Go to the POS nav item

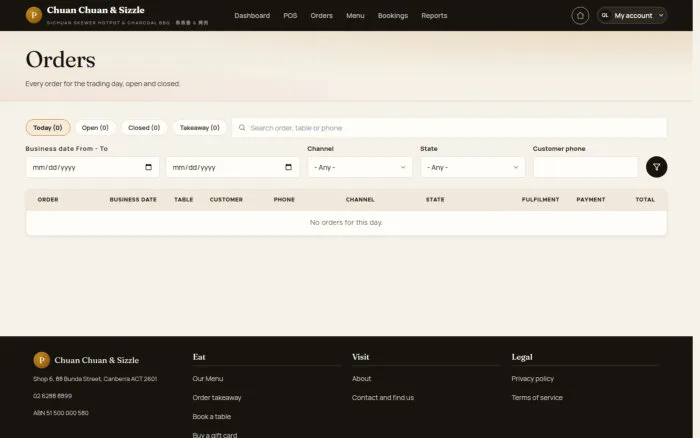coord(290,16)
